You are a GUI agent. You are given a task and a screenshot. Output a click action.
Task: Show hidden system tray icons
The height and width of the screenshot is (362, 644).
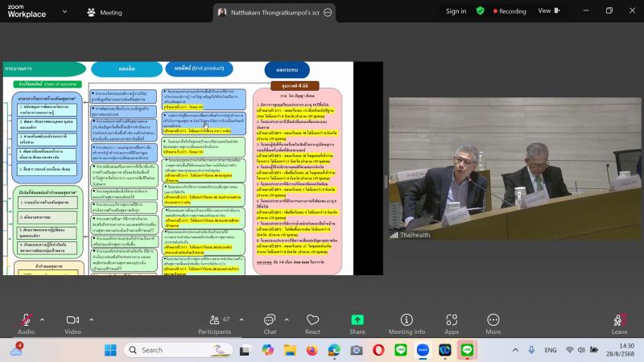(515, 350)
